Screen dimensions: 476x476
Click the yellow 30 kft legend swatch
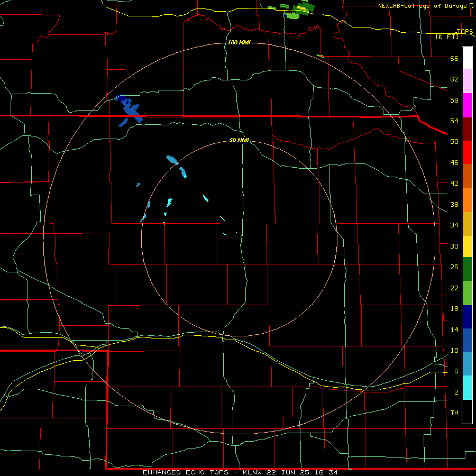point(467,246)
